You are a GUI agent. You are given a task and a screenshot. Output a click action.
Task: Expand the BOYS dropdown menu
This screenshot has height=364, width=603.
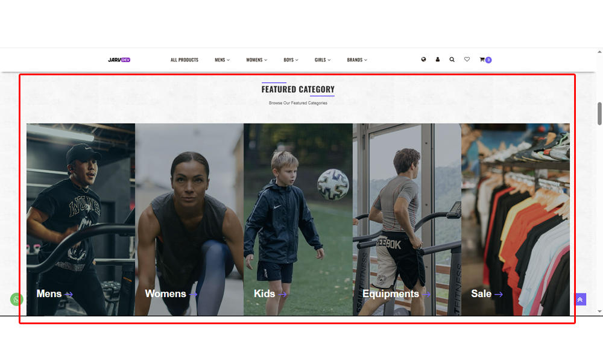291,60
